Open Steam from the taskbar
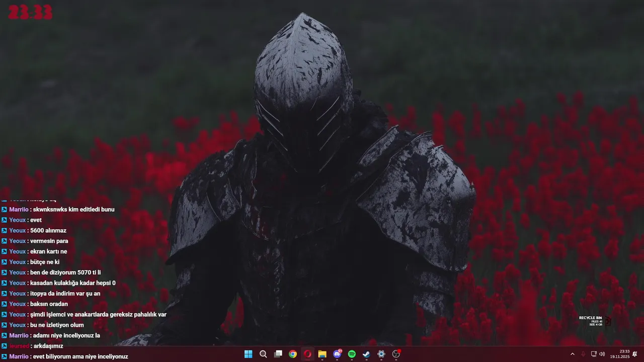644x362 pixels. pyautogui.click(x=367, y=354)
